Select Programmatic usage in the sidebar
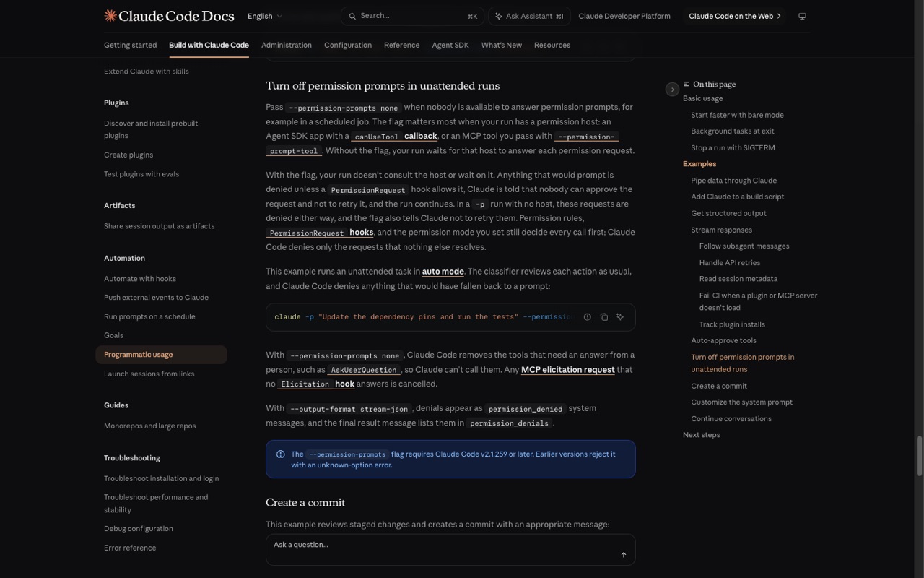Viewport: 924px width, 578px height. click(x=161, y=355)
